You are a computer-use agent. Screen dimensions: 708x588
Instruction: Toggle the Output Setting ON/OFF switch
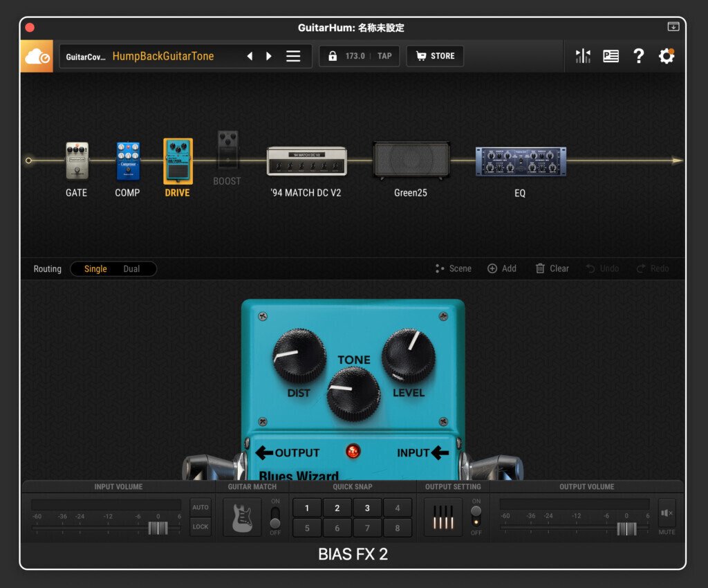(x=476, y=517)
